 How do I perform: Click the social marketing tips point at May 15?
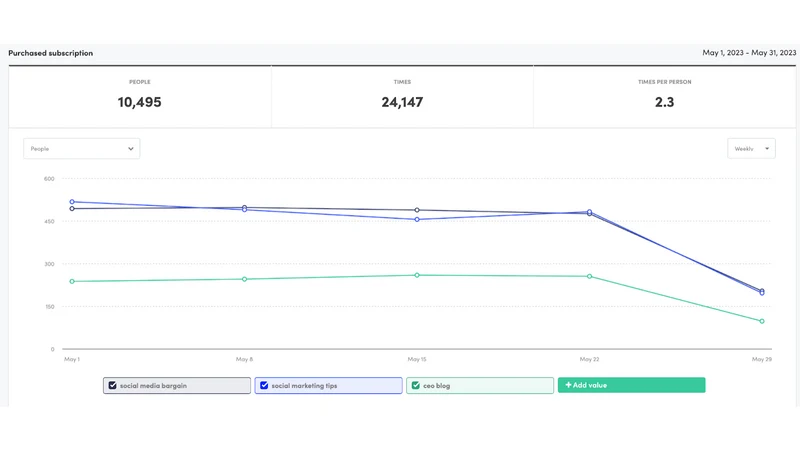pyautogui.click(x=417, y=219)
